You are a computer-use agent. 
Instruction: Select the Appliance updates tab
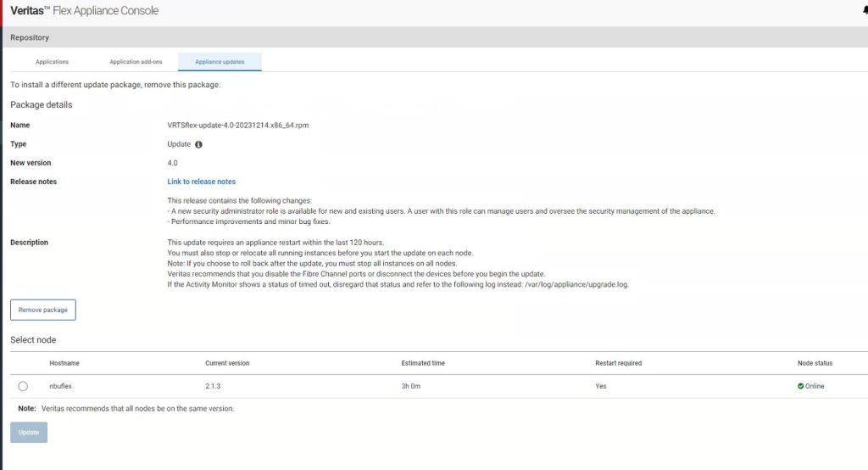(220, 62)
